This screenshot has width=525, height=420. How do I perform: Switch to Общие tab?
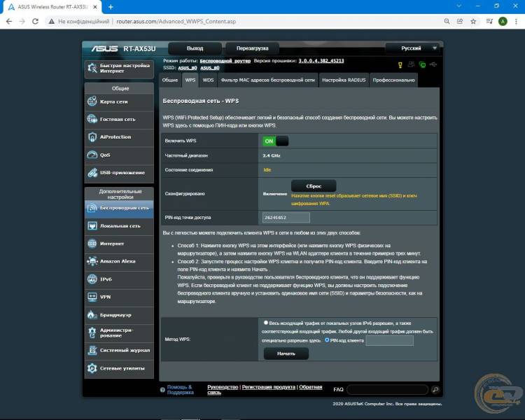pyautogui.click(x=170, y=80)
